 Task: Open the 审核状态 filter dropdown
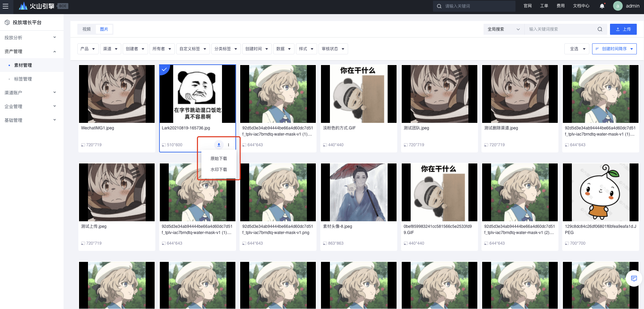click(333, 49)
